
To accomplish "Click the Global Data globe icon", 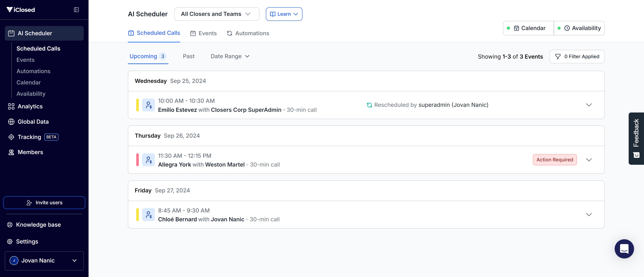I will tap(11, 122).
